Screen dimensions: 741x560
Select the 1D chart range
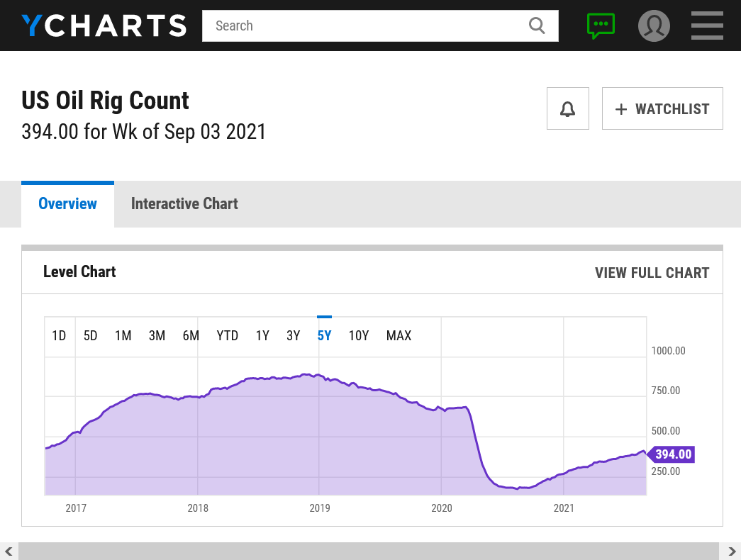coord(59,335)
